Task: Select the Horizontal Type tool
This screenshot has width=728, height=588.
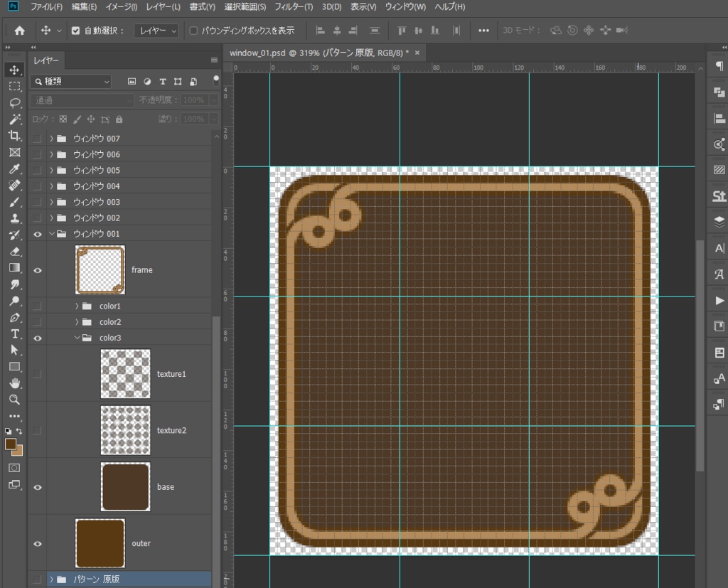Action: [x=14, y=334]
